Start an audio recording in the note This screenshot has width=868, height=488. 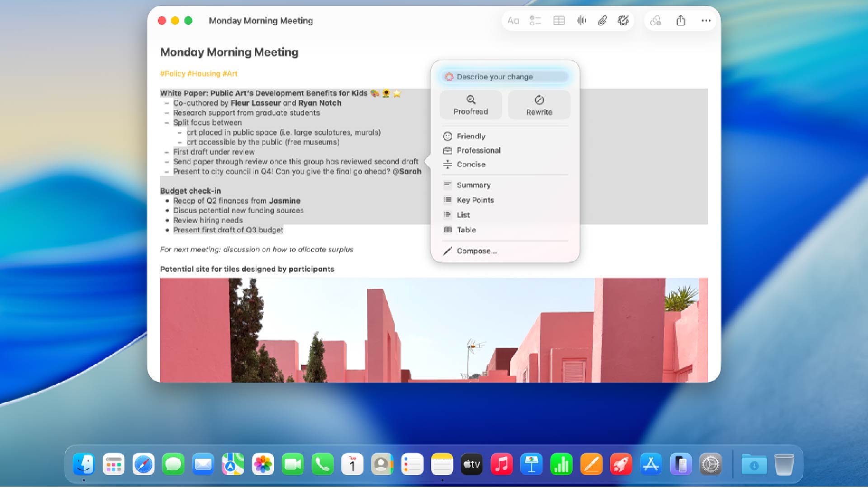581,20
